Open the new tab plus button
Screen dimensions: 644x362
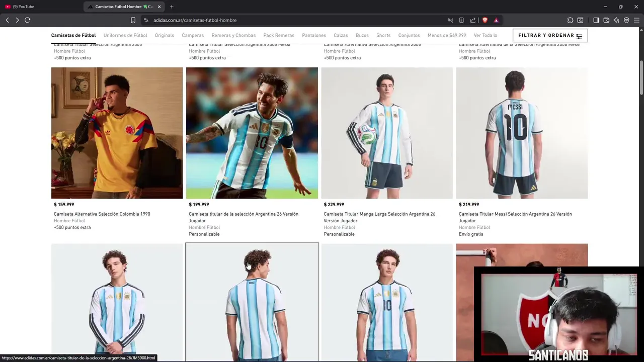[x=172, y=7]
